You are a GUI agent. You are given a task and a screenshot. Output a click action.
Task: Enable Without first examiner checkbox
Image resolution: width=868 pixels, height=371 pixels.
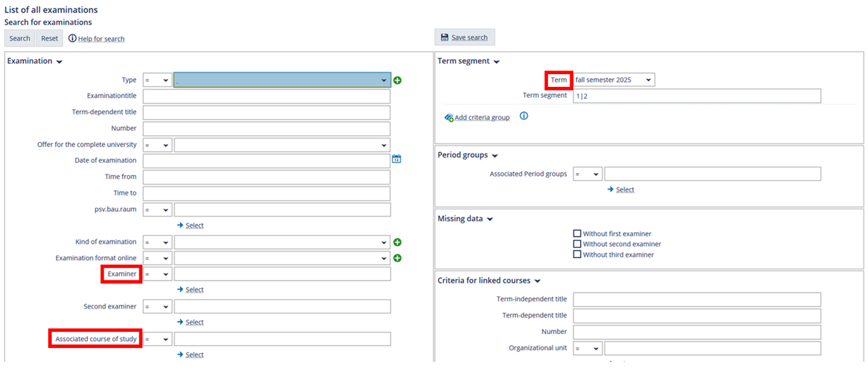coord(577,233)
